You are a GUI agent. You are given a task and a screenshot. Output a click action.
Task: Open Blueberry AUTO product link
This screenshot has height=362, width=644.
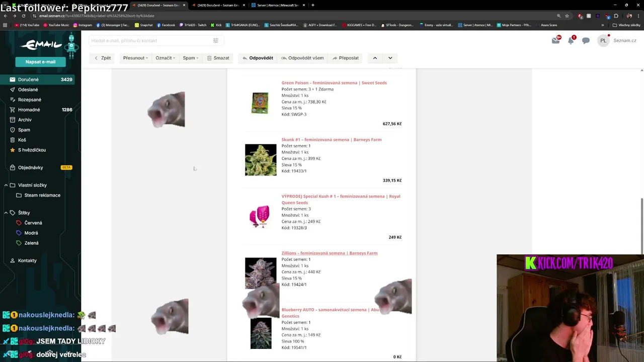point(331,313)
